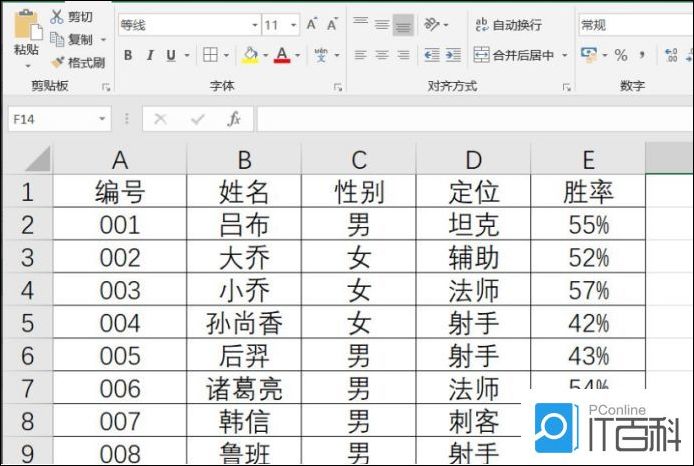The height and width of the screenshot is (466, 694).
Task: Select Align Right icon
Action: 403,55
